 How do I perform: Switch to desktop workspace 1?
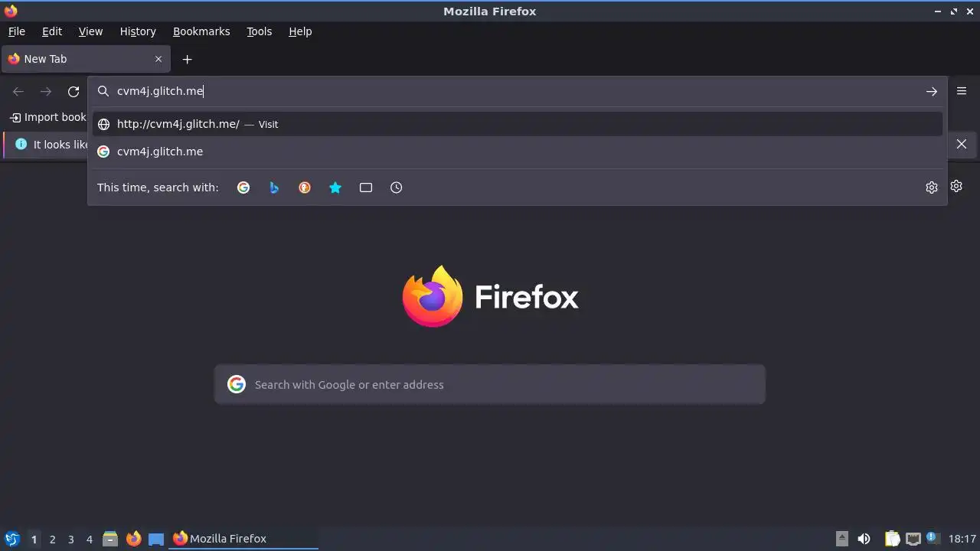[34, 539]
